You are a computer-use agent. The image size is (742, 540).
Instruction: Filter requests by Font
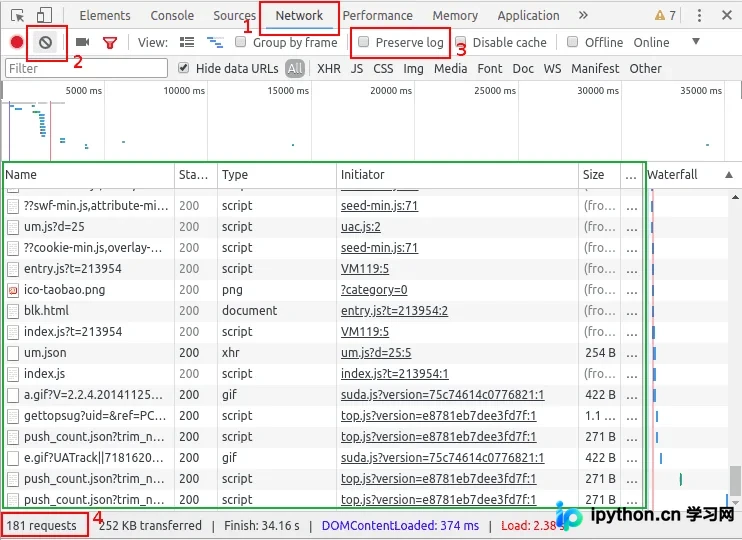click(x=489, y=69)
